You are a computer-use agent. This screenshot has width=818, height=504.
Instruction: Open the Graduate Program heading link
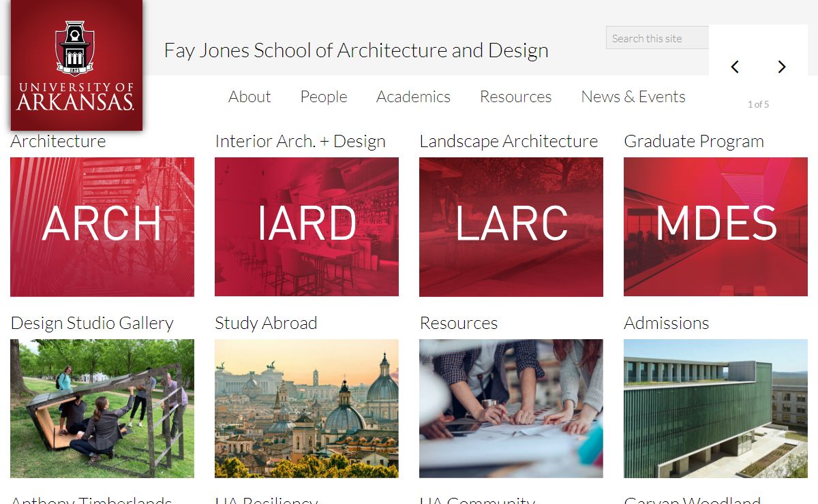point(694,141)
